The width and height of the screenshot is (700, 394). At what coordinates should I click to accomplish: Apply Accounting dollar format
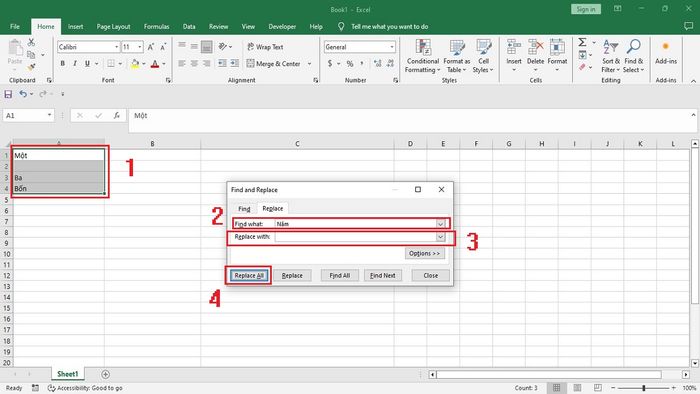[x=330, y=64]
